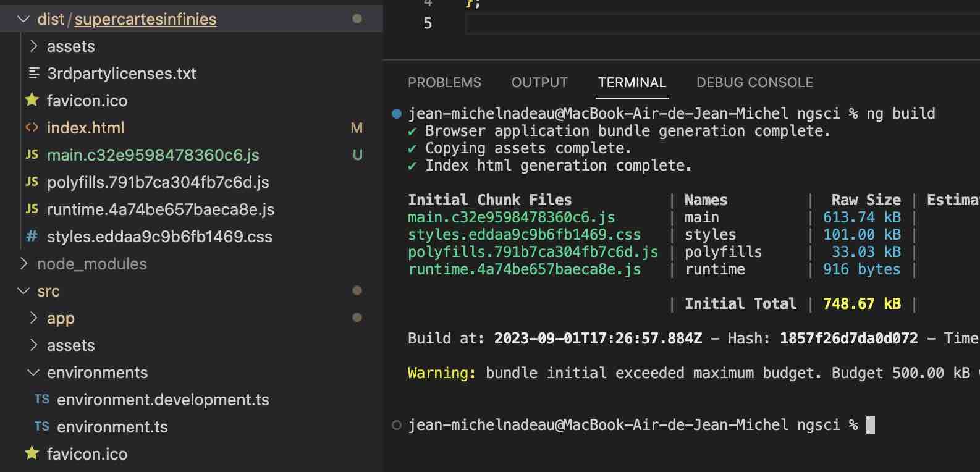Open styles.eddaa9c9b6fb1469.css file
The image size is (980, 472).
tap(159, 237)
